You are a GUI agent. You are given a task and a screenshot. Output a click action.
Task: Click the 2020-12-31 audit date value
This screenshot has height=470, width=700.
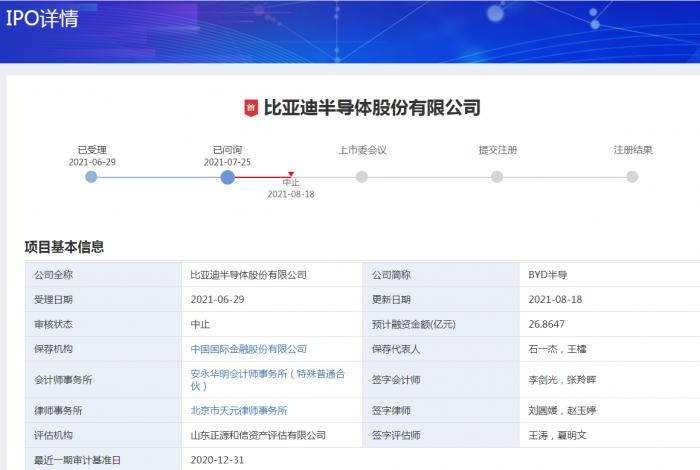217,460
